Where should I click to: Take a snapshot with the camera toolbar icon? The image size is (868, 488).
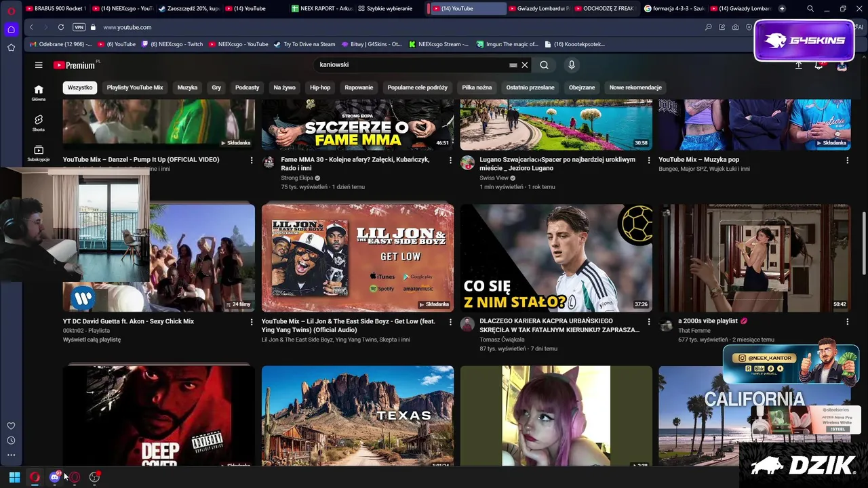[735, 27]
